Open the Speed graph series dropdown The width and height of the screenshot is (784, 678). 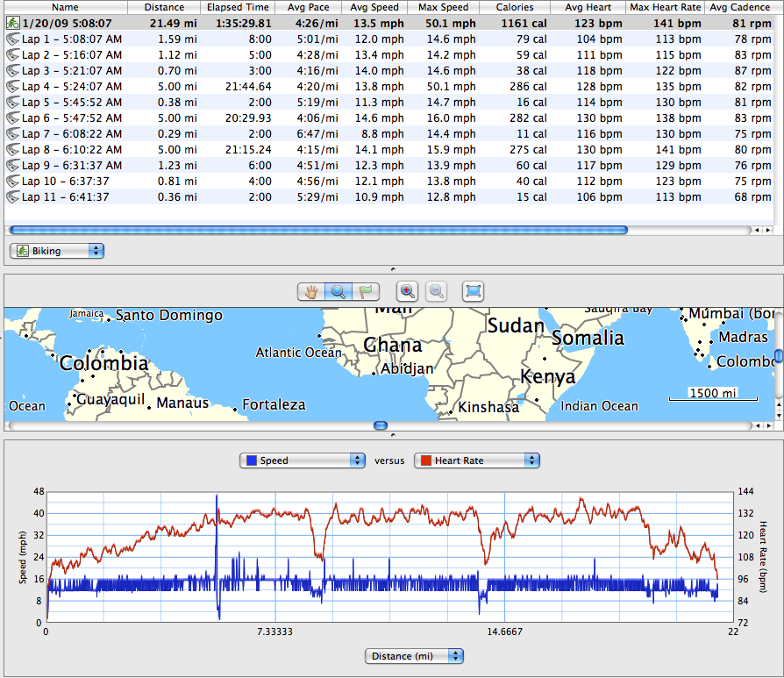pos(302,460)
